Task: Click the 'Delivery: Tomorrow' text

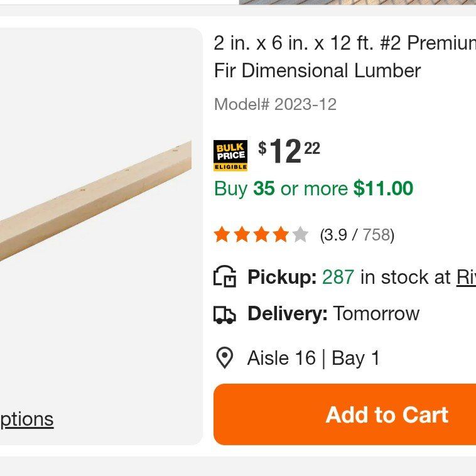Action: [x=333, y=313]
